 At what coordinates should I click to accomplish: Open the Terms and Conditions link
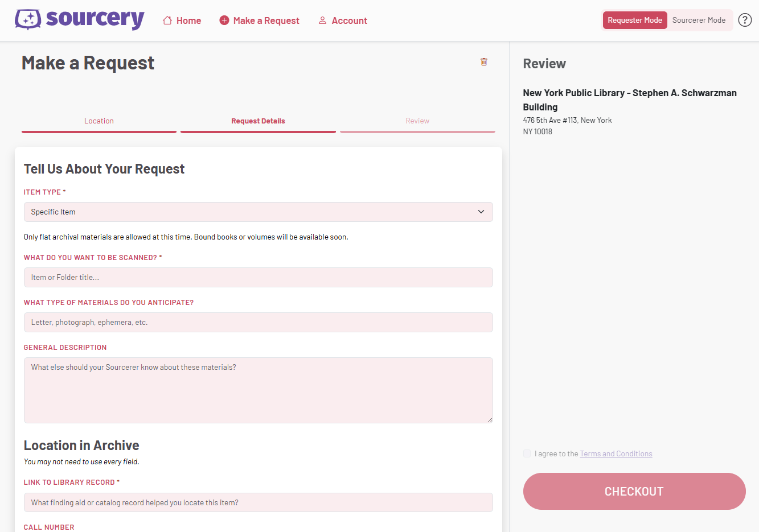tap(616, 453)
